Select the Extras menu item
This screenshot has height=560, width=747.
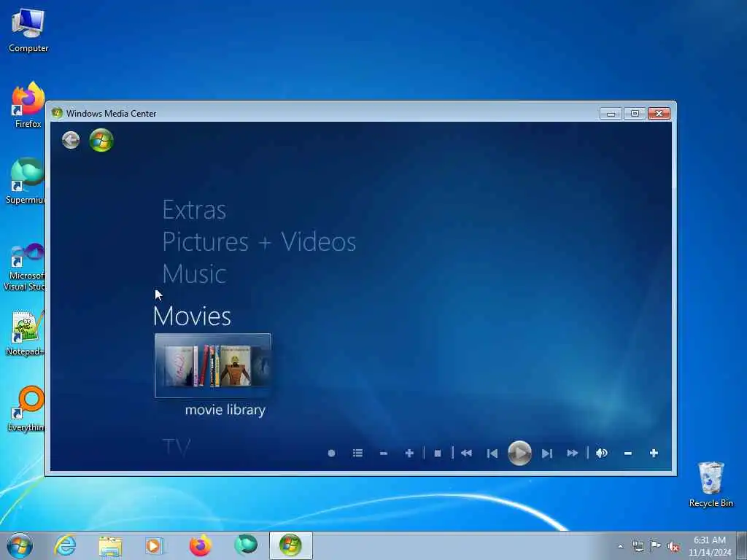194,210
